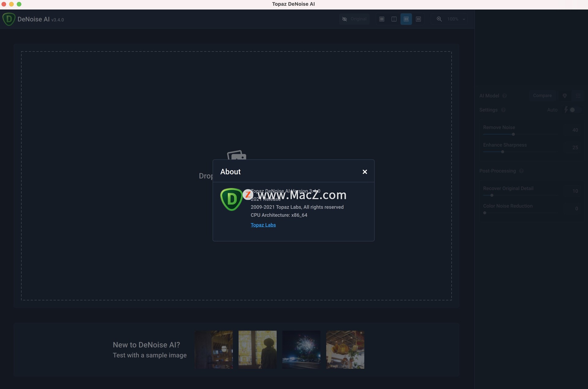This screenshot has height=389, width=588.
Task: Click the copyright Topaz Labs text line
Action: [297, 207]
